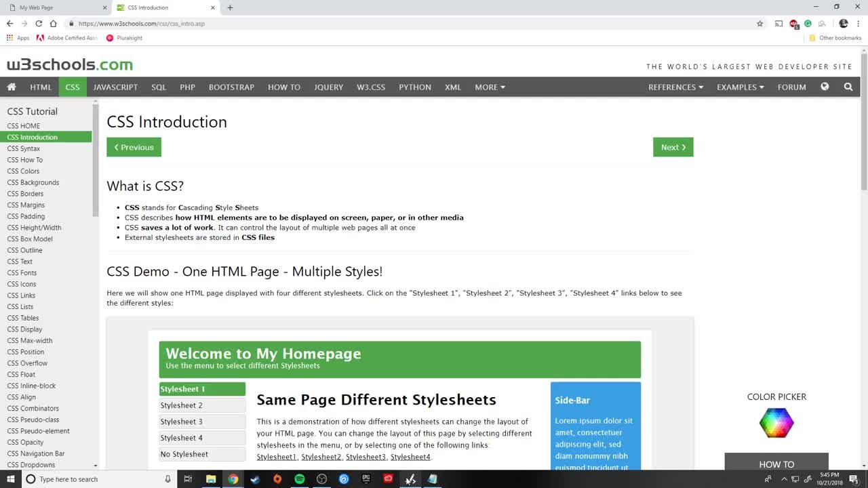Screen dimensions: 868x488
Task: Open PHP in the navbar
Action: coord(187,87)
